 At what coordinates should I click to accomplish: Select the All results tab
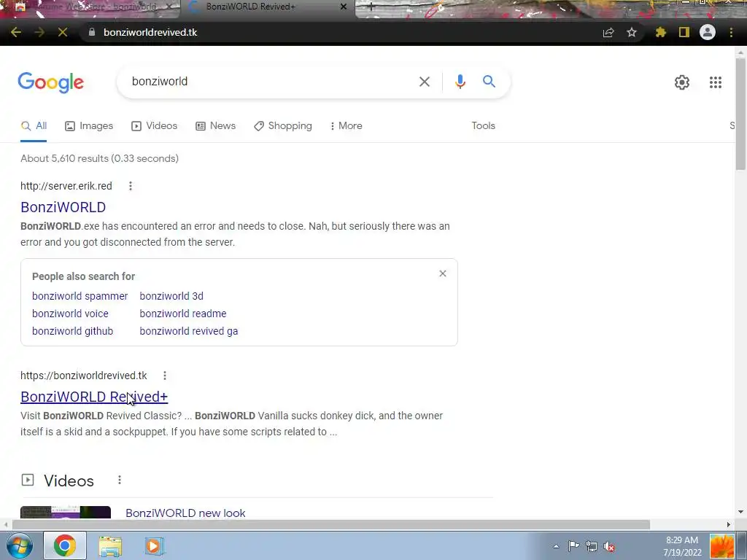point(34,125)
